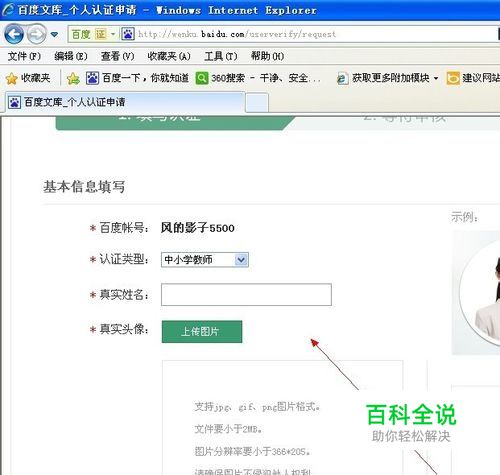The width and height of the screenshot is (500, 475).
Task: Open the 查看(V) menu
Action: (x=118, y=56)
